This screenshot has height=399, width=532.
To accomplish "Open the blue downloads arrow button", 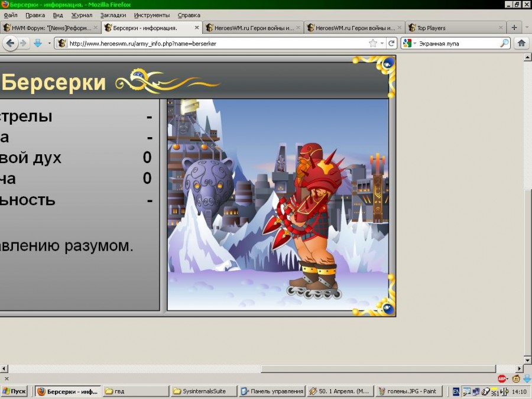I will (x=38, y=43).
